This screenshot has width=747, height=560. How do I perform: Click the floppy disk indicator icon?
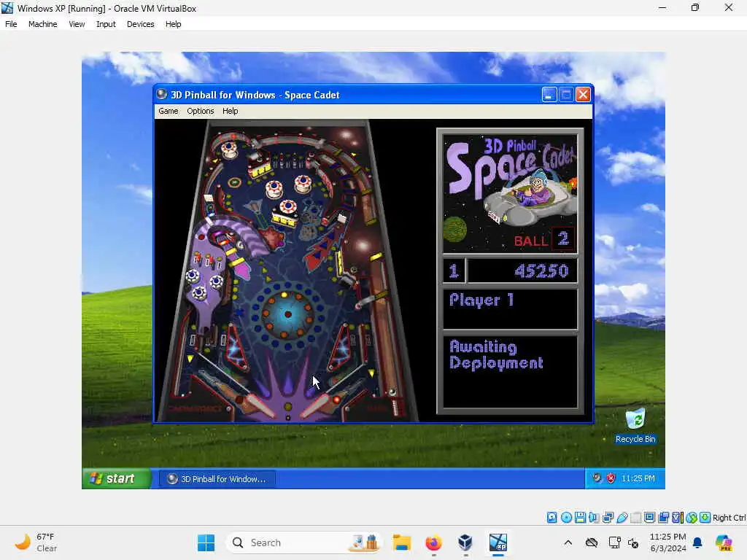pyautogui.click(x=580, y=518)
